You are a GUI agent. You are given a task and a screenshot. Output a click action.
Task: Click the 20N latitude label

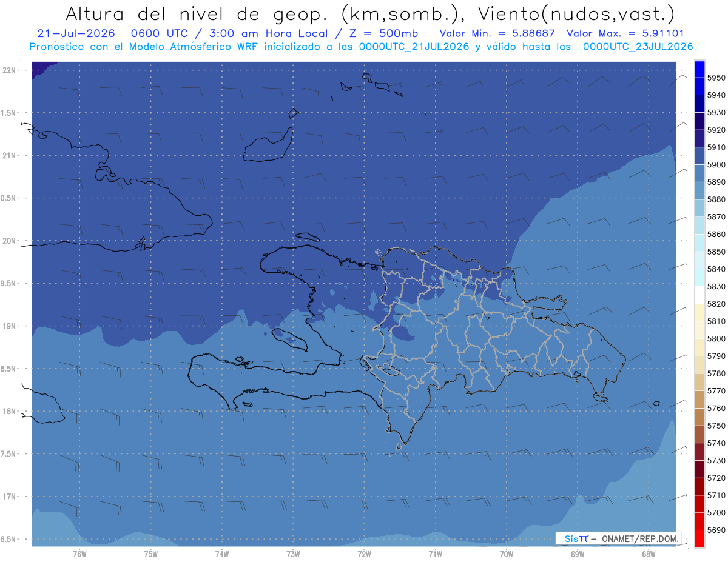10,241
